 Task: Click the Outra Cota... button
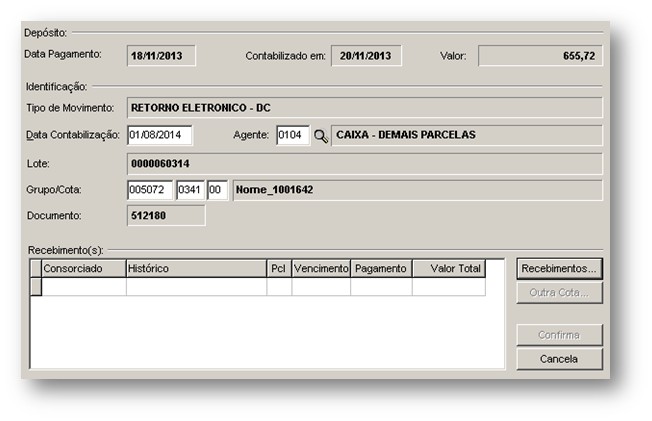(x=559, y=293)
